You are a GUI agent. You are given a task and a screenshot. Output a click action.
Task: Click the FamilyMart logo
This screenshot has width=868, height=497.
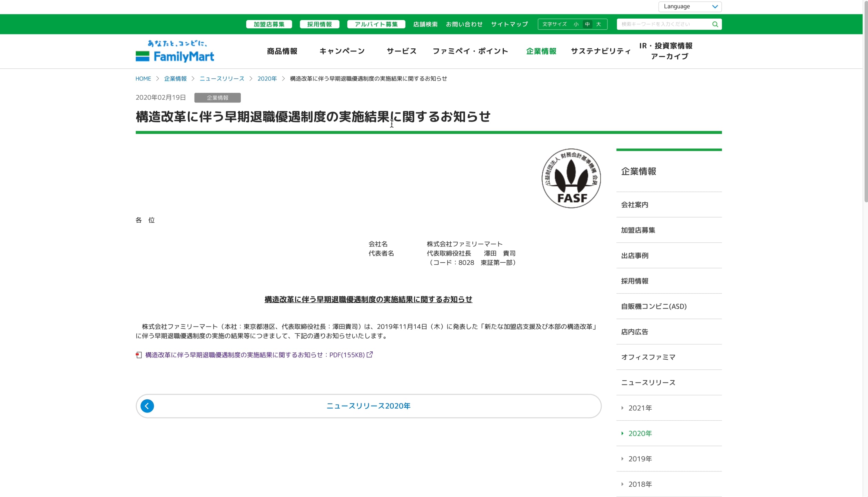(x=175, y=51)
